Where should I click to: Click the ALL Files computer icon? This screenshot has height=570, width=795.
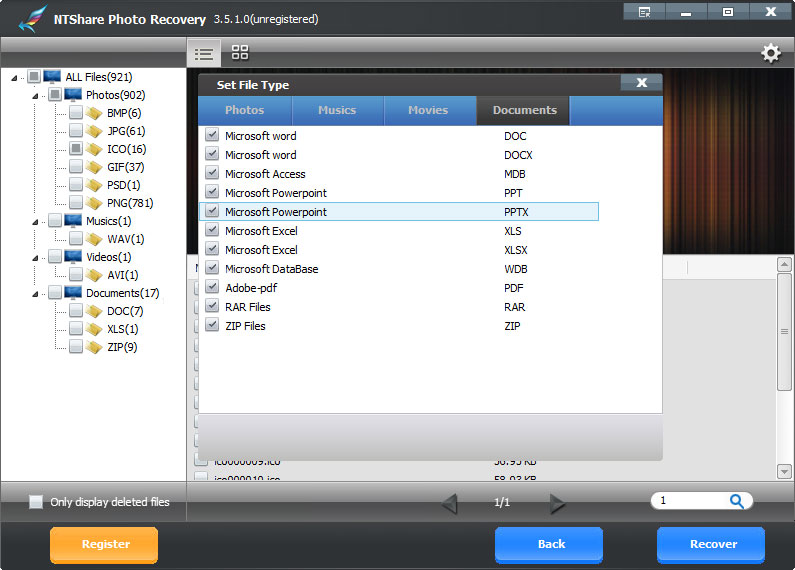coord(52,77)
